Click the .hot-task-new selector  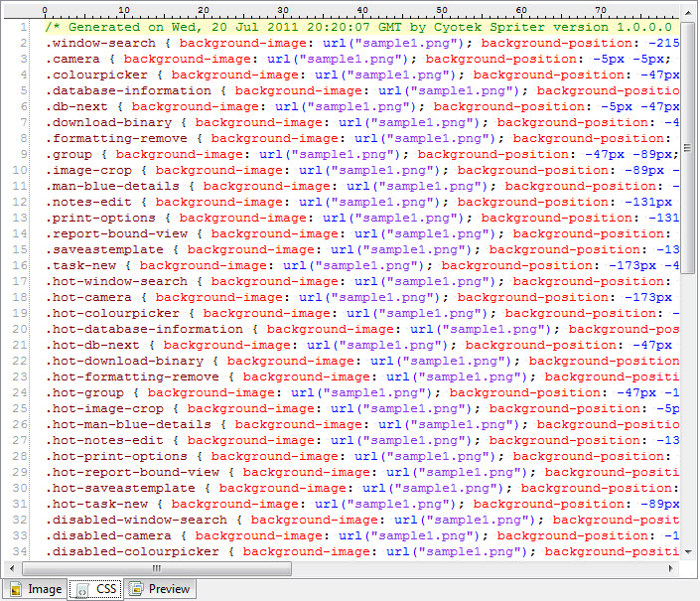click(x=96, y=504)
